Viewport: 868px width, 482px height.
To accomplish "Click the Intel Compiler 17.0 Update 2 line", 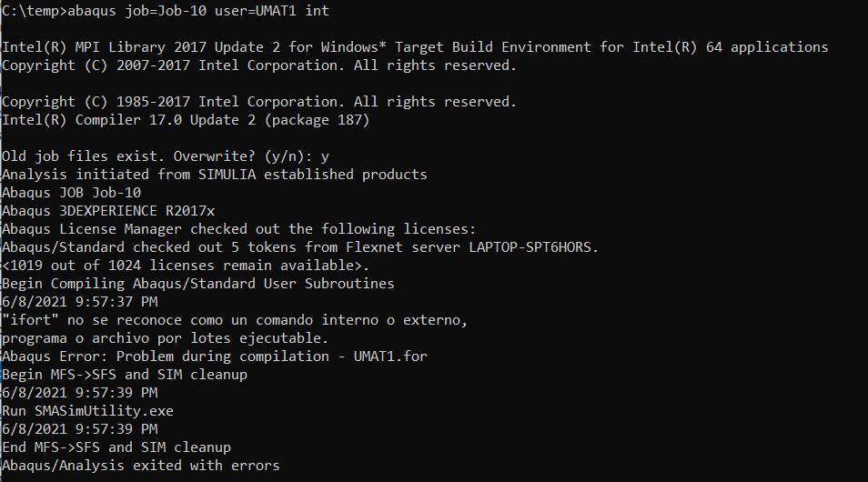I will click(x=186, y=120).
